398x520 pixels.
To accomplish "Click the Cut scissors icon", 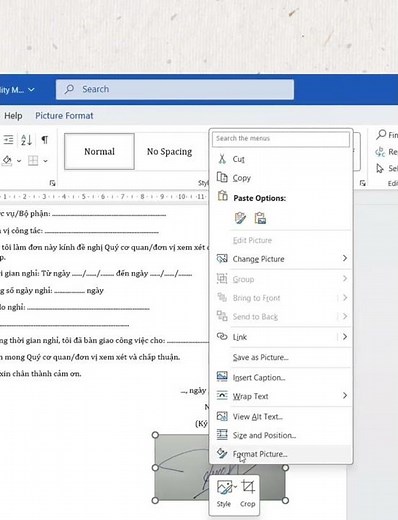I will 222,159.
